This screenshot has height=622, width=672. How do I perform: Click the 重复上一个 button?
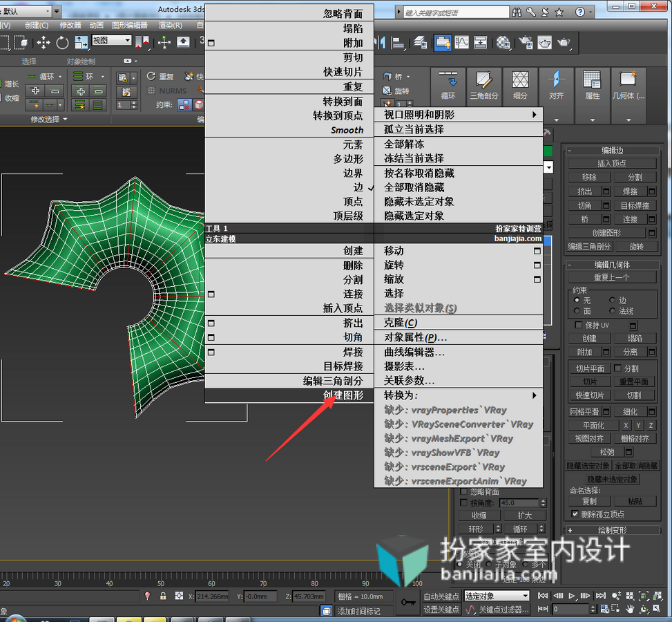(612, 277)
